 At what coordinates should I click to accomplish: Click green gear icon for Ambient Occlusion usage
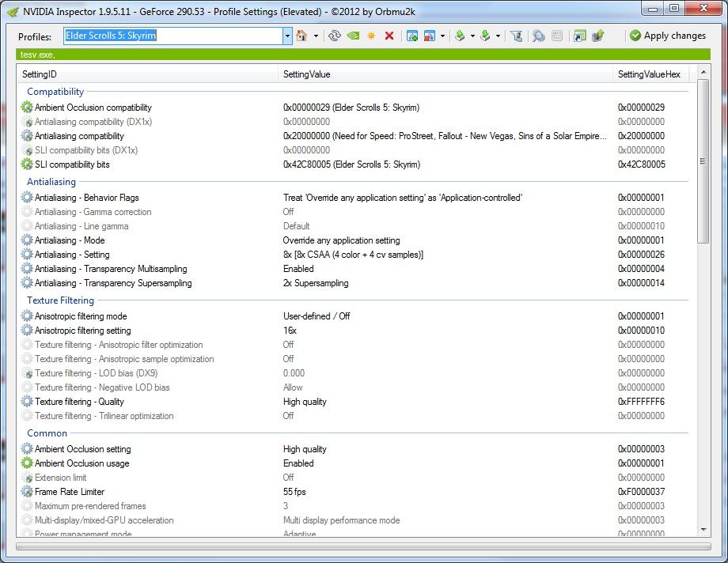coord(27,463)
